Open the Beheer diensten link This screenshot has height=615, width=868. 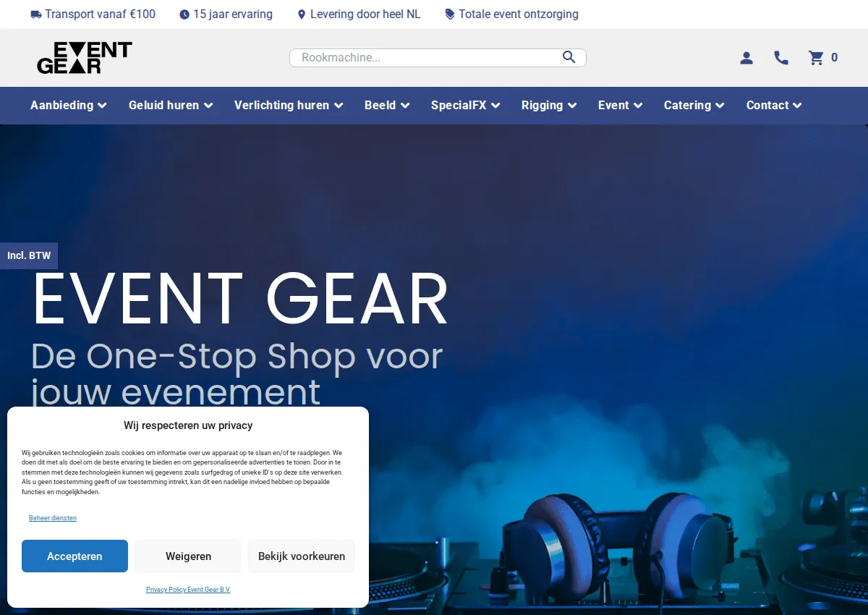tap(53, 518)
